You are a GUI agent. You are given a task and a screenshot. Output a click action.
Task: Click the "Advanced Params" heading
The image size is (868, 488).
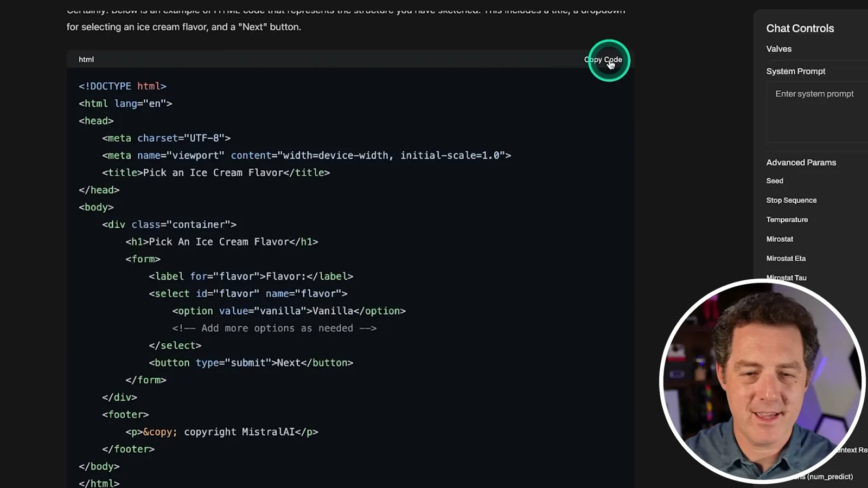click(x=801, y=163)
